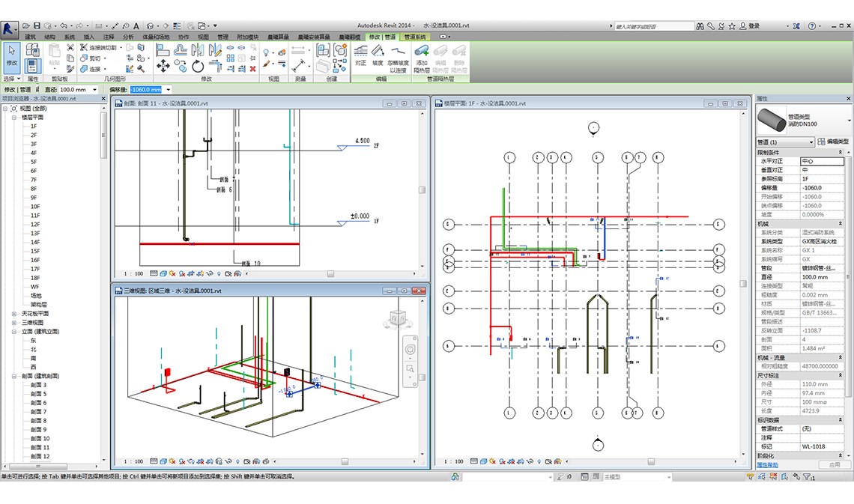Click the Rotate tool icon
854x504 pixels.
tap(197, 67)
